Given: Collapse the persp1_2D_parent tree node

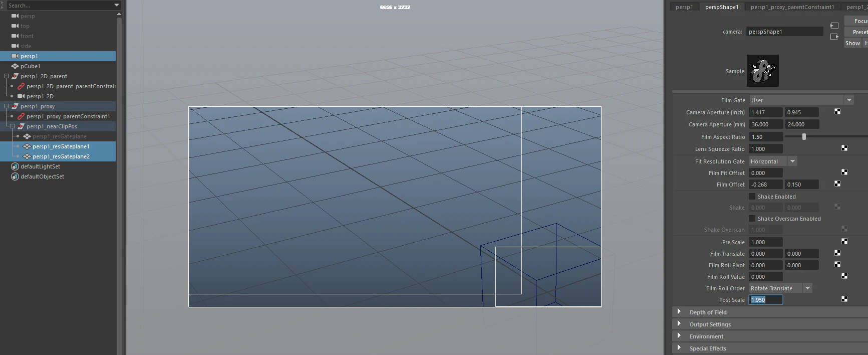Looking at the screenshot, I should coord(6,76).
